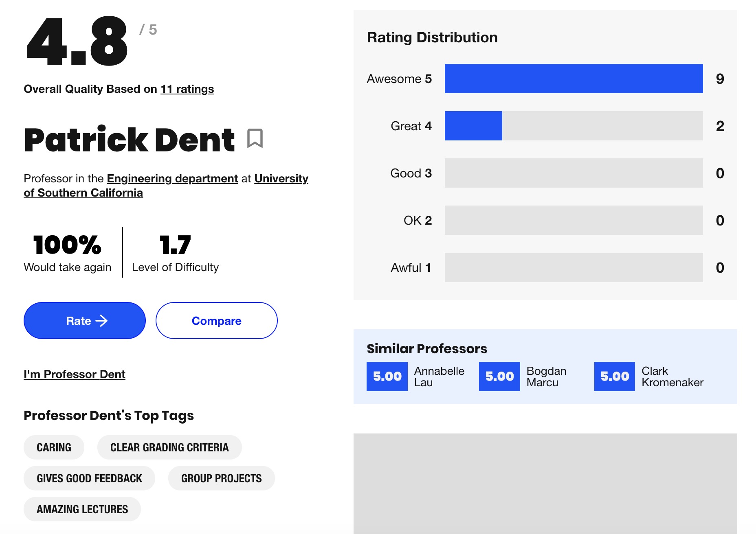Screen dimensions: 756x534
Task: Select similar professor Bogdan Marcu
Action: coord(547,376)
